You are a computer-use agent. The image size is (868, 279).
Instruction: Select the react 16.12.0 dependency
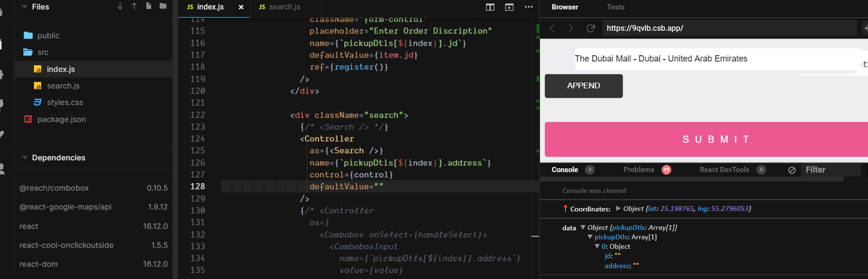[x=93, y=226]
